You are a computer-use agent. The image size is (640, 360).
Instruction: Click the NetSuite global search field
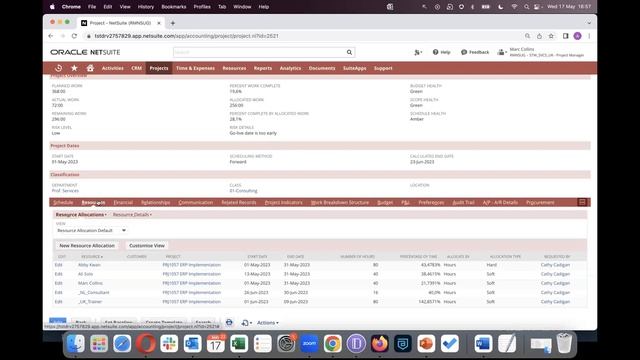point(260,52)
